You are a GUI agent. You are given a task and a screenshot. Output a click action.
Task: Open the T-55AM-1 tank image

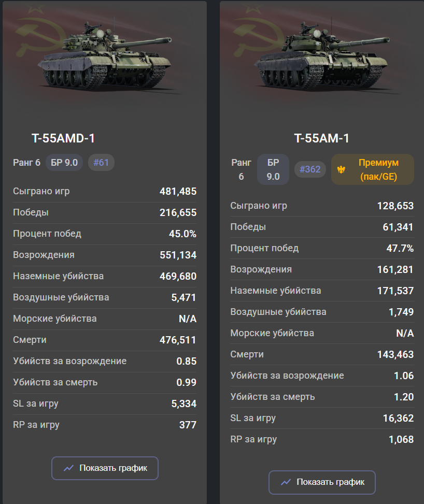[x=322, y=55]
